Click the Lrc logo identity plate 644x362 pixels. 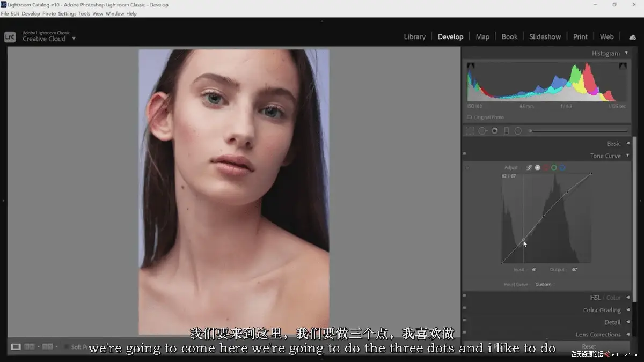tap(10, 36)
